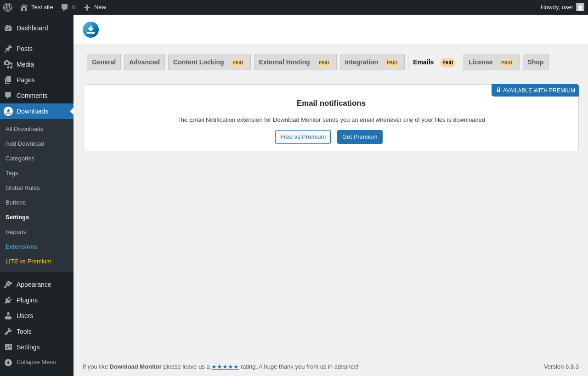The height and width of the screenshot is (376, 588).
Task: Click the Available With Premium banner
Action: click(x=535, y=91)
